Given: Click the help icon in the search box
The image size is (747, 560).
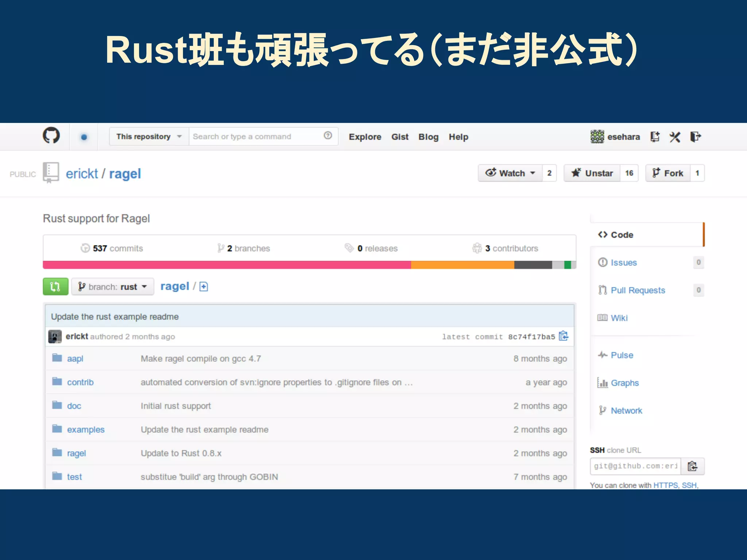Looking at the screenshot, I should (328, 136).
